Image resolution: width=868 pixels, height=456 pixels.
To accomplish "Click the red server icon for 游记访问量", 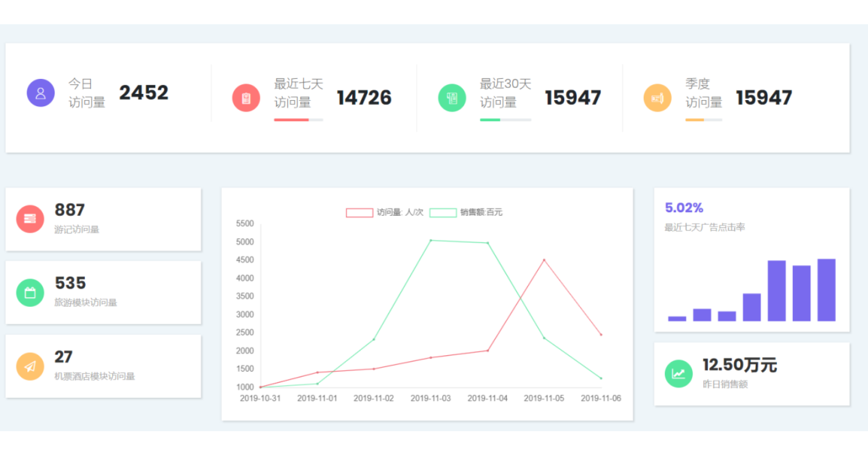I will pos(30,219).
